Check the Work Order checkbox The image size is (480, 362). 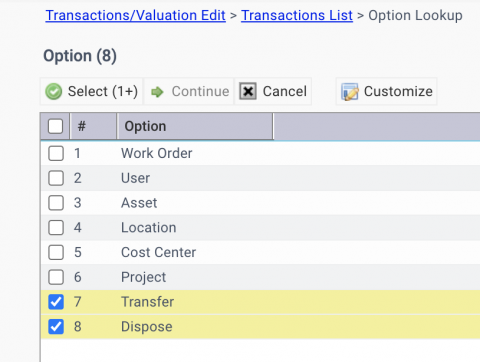(x=56, y=153)
